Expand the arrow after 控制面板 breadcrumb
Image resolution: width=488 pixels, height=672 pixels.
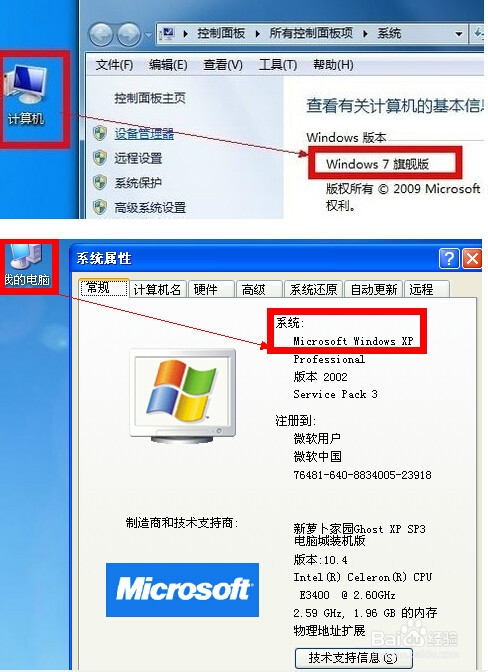click(x=257, y=33)
